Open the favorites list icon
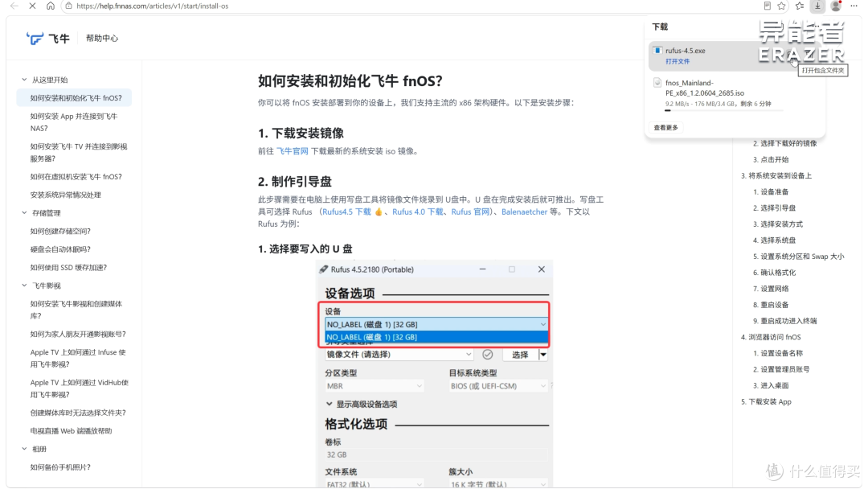The width and height of the screenshot is (868, 489). pos(800,6)
